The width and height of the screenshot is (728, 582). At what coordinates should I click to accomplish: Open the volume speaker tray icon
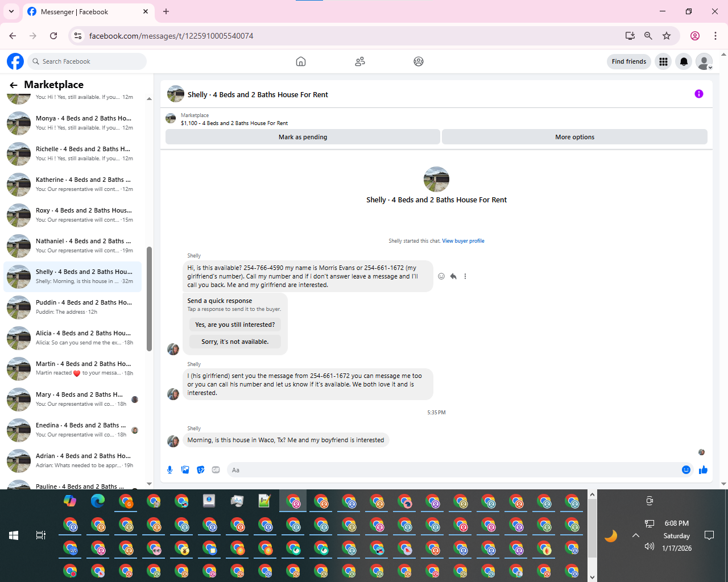click(x=650, y=546)
